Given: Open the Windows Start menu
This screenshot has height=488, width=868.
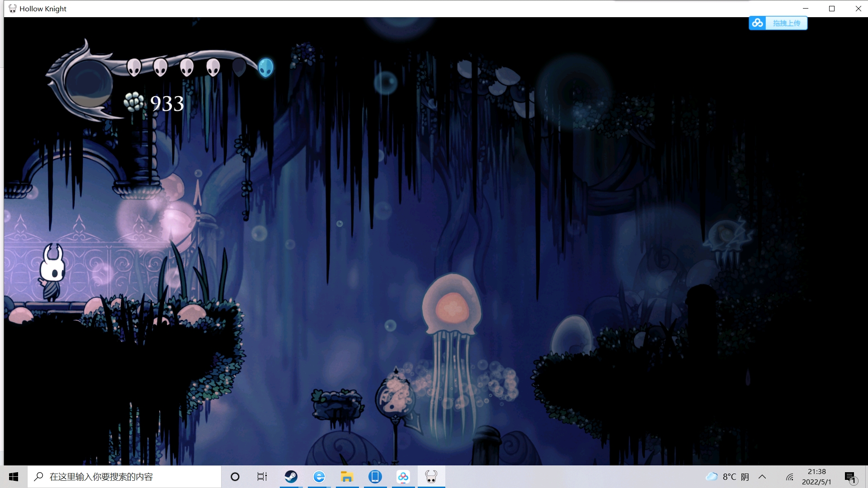Looking at the screenshot, I should point(14,477).
